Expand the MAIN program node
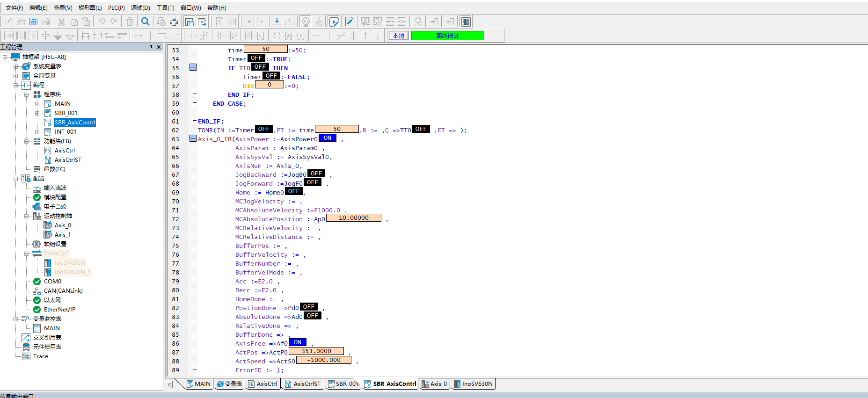 37,104
